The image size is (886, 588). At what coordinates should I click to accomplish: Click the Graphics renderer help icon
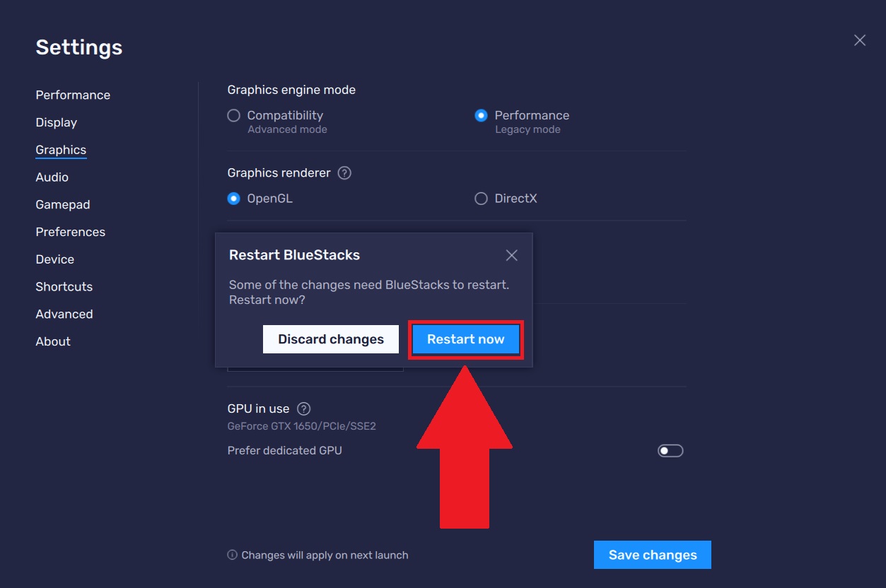pyautogui.click(x=344, y=173)
